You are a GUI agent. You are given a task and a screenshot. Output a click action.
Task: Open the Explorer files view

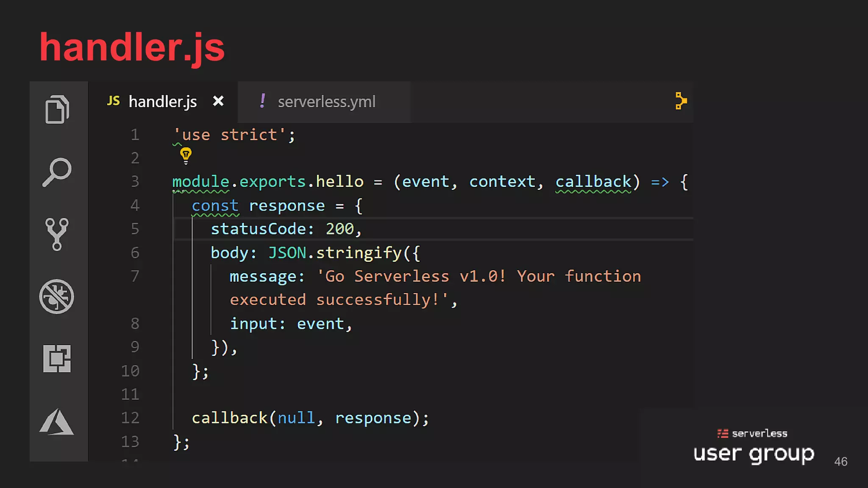pyautogui.click(x=57, y=109)
